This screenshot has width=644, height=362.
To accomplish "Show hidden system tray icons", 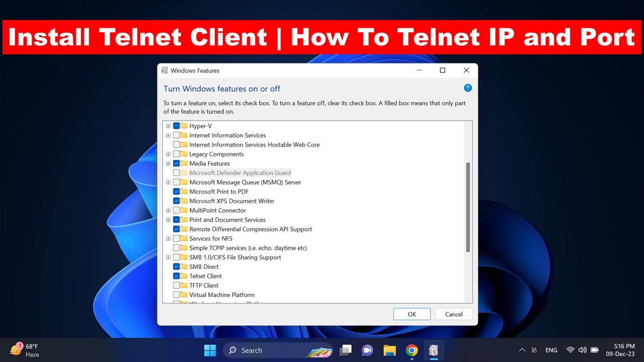I will [522, 350].
